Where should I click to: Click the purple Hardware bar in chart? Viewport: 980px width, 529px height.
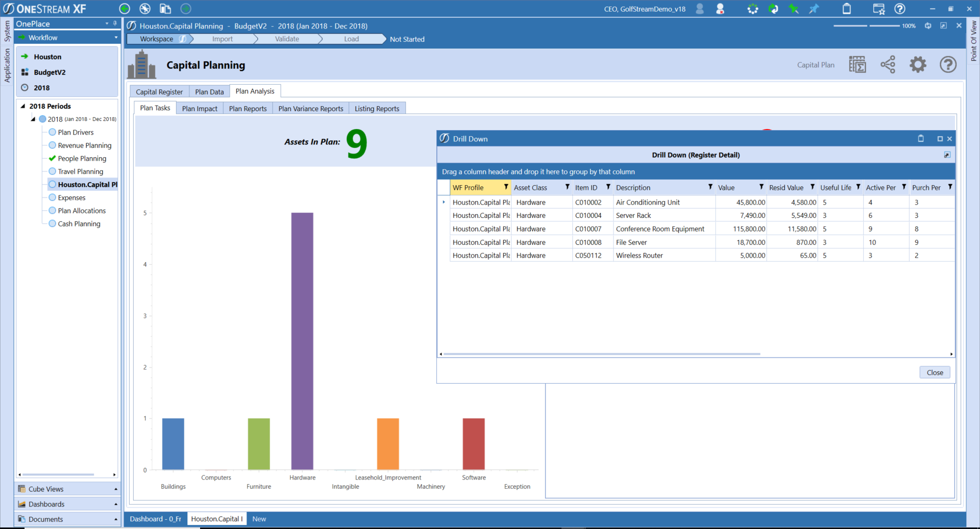pyautogui.click(x=302, y=341)
